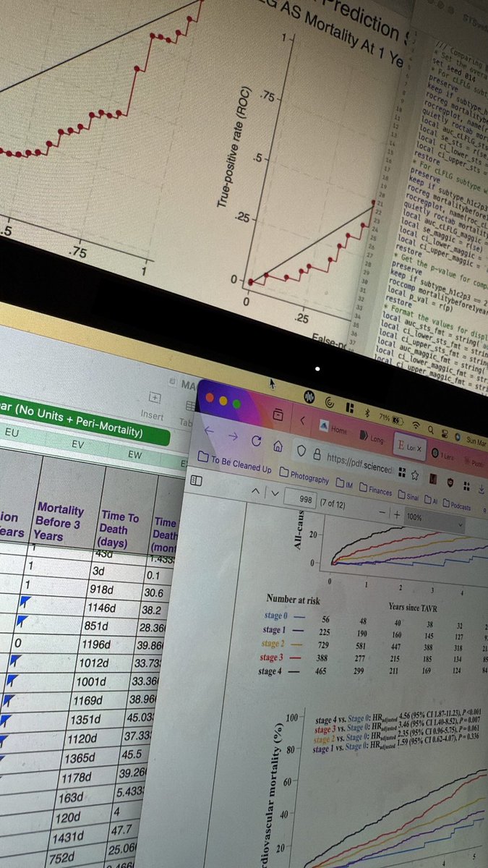The height and width of the screenshot is (868, 488).
Task: Open the downloads arrow icon in browser toolbar
Action: 481,490
